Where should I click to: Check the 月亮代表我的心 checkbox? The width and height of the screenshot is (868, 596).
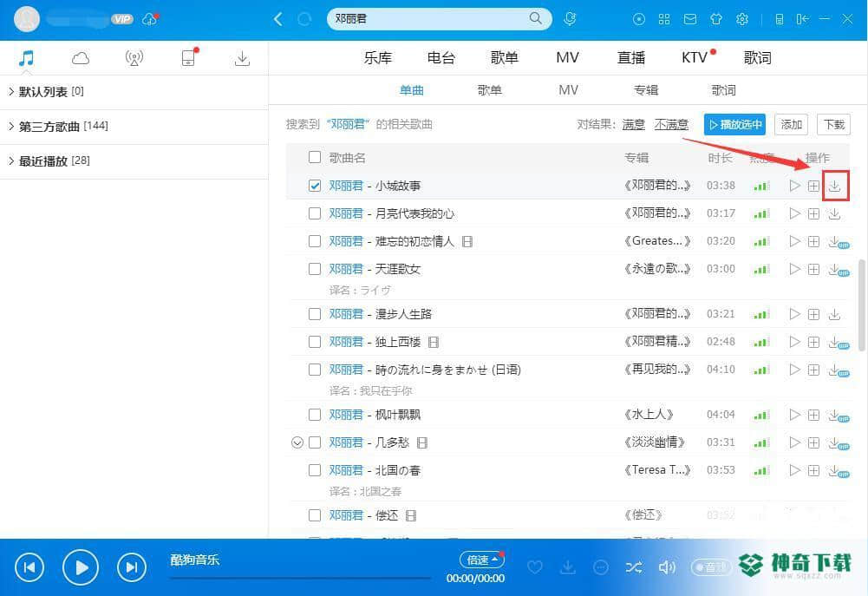(315, 213)
